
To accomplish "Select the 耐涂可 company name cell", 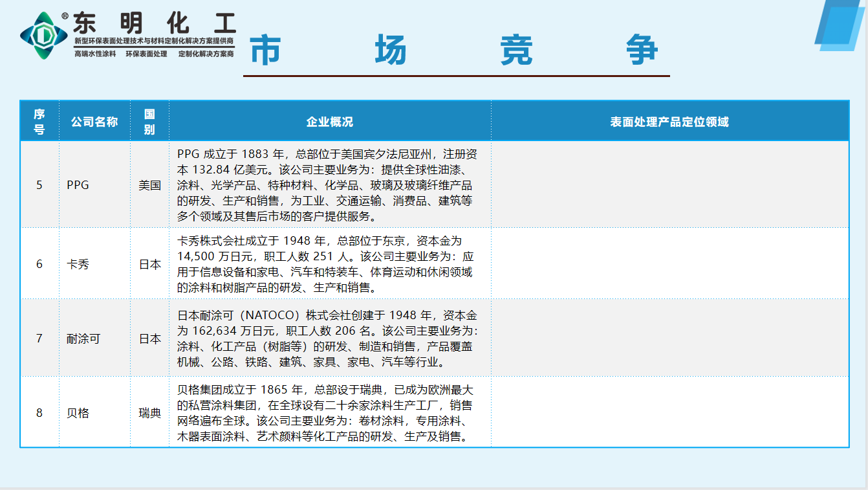I will tap(94, 338).
